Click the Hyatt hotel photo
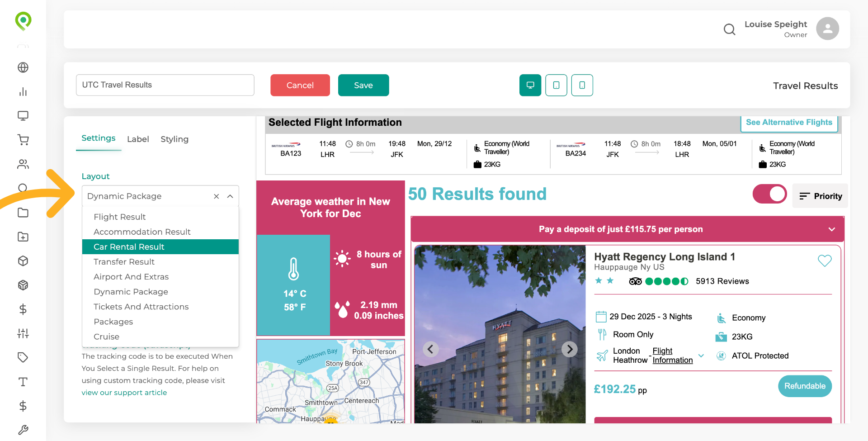Screen dimensions: 868x441 pyautogui.click(x=500, y=334)
